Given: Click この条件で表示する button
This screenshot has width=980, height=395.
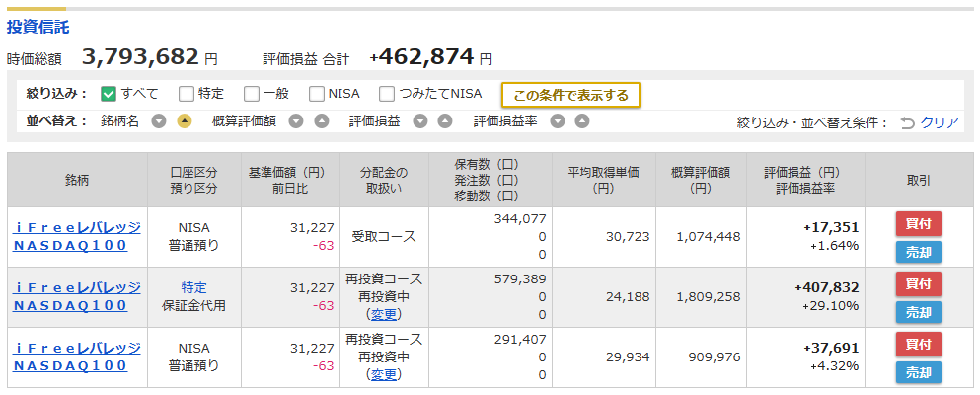Looking at the screenshot, I should pyautogui.click(x=570, y=95).
